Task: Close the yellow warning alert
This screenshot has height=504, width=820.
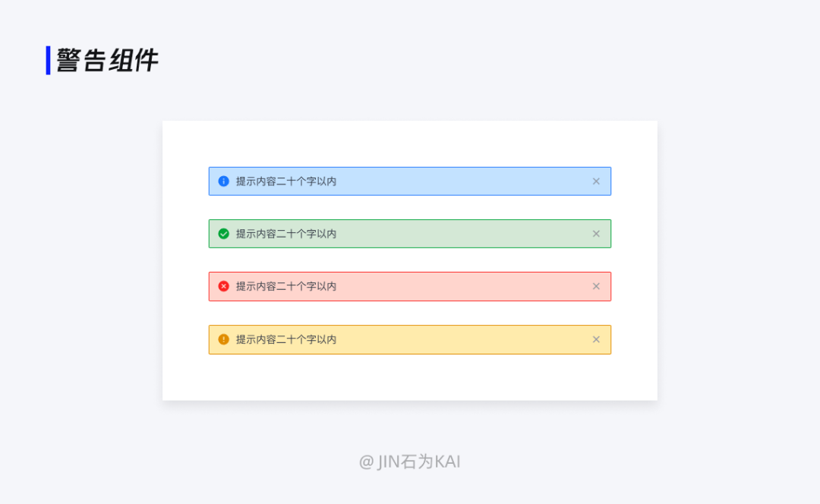Action: coord(596,339)
